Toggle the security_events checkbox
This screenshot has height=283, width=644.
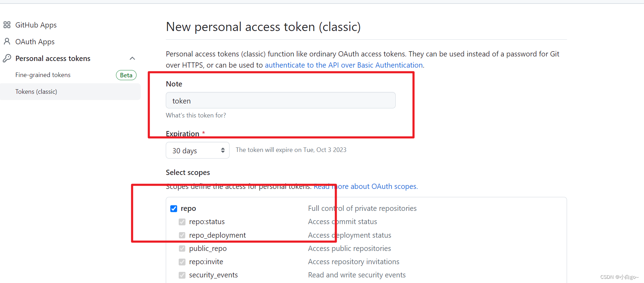click(x=182, y=275)
